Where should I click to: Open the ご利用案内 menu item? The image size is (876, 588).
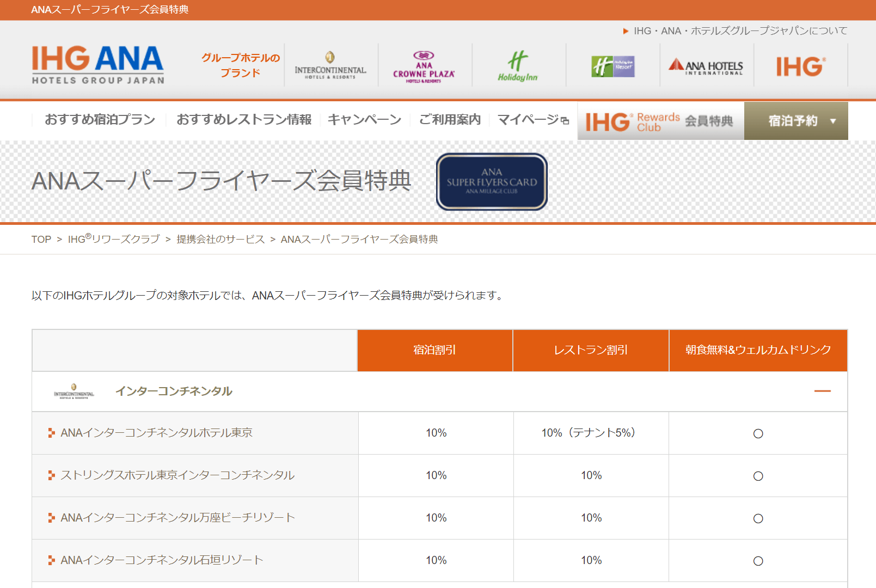tap(450, 119)
